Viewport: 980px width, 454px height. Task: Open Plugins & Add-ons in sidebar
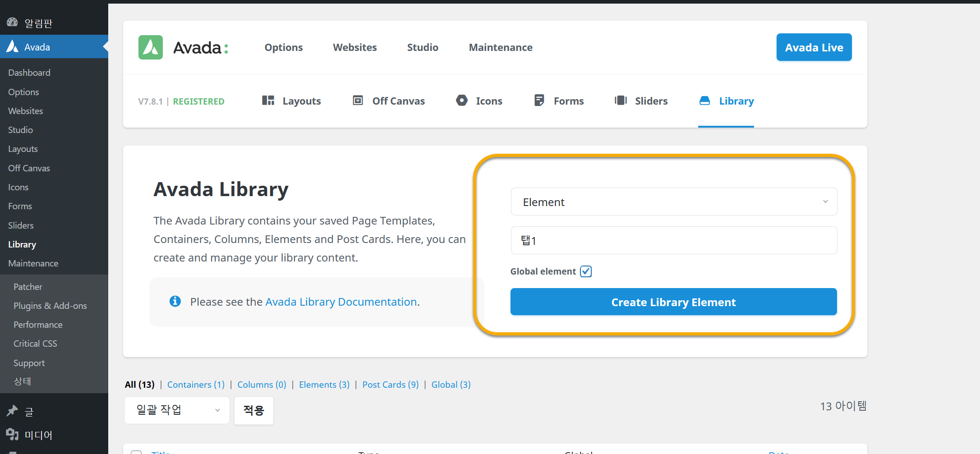coord(50,306)
